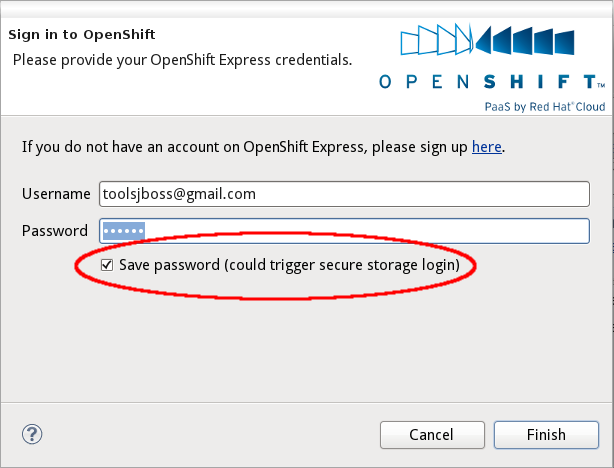Click the highlighted password dots
This screenshot has height=468, width=614.
[123, 231]
